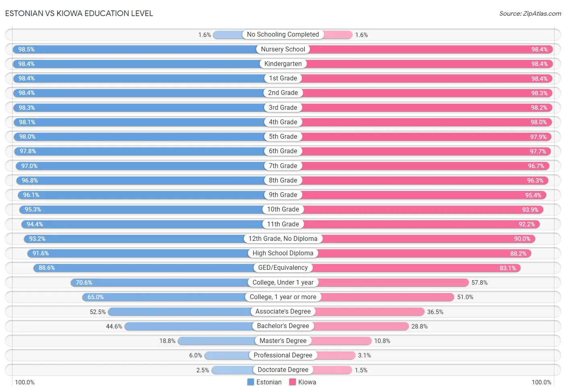Screen dimensions: 566x392
Task: Click the Professional Degree category label
Action: click(283, 355)
